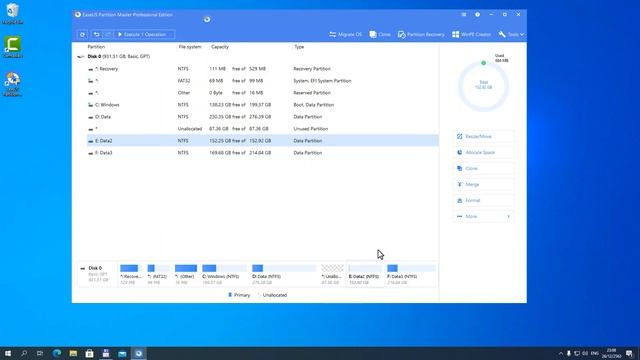640x360 pixels.
Task: Open taskbar Search
Action: coord(24,353)
